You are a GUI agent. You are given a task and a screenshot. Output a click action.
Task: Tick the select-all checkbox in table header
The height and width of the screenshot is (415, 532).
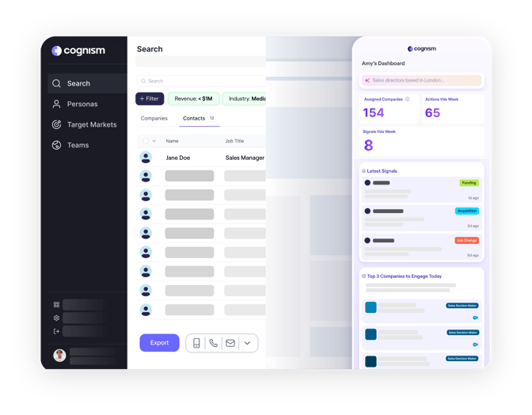(x=146, y=141)
